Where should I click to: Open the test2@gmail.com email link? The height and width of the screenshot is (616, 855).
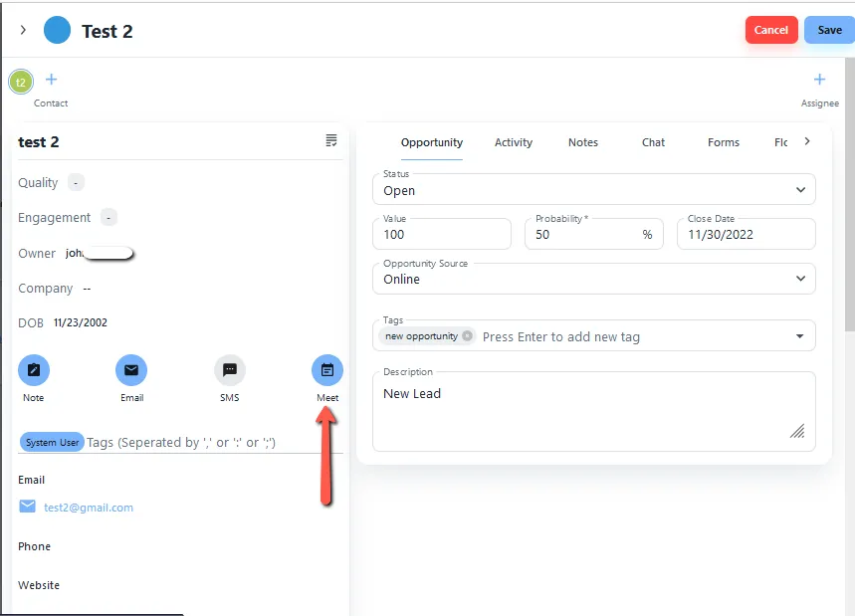pyautogui.click(x=89, y=508)
